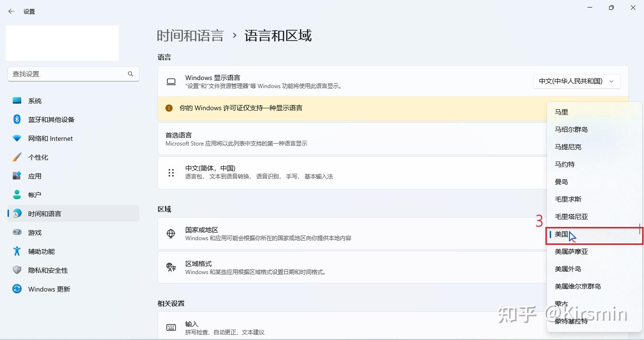Viewport: 644px width, 340px height.
Task: Click the 帐户 person icon
Action: (17, 194)
